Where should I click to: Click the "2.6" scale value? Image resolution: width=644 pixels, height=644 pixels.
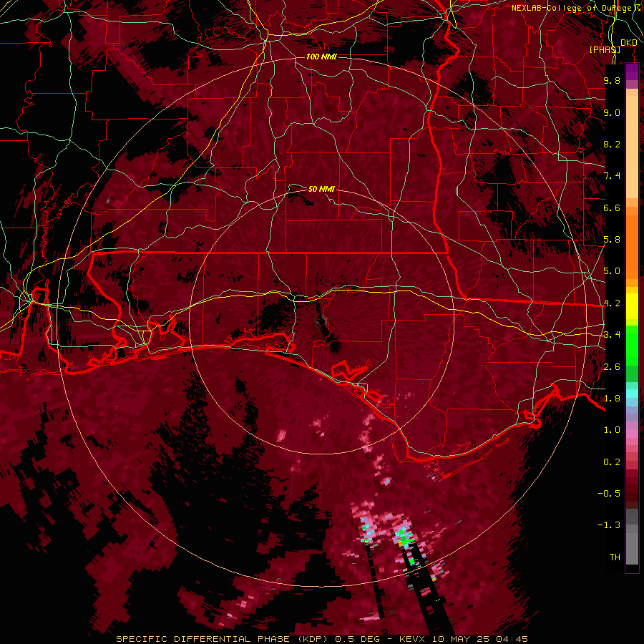click(x=612, y=367)
